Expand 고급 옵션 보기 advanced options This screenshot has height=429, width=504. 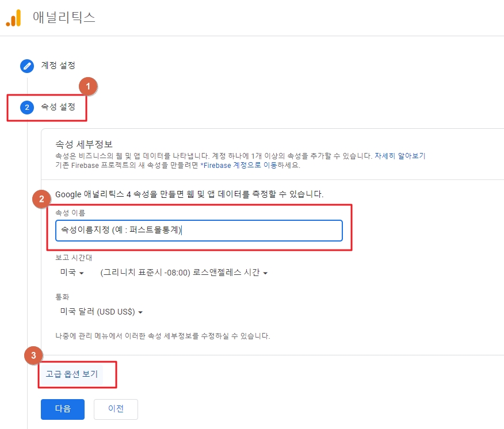71,374
